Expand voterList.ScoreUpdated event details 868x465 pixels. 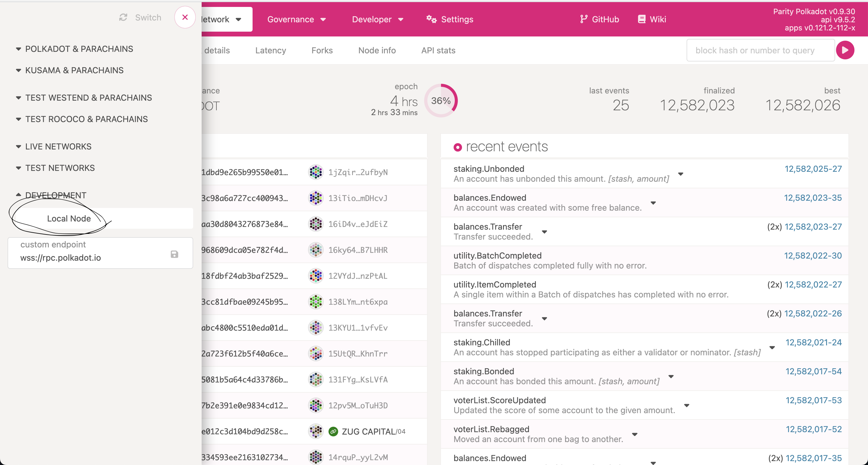pyautogui.click(x=687, y=406)
